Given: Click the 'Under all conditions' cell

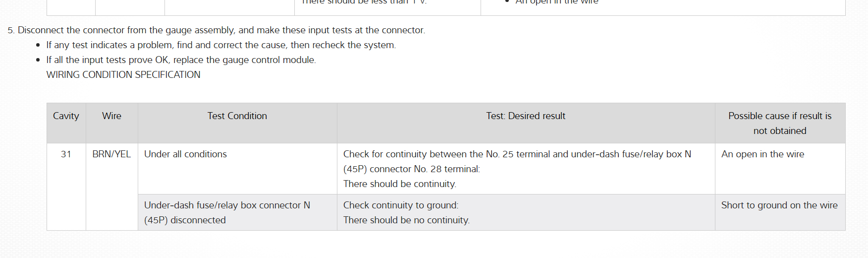Looking at the screenshot, I should click(x=185, y=154).
